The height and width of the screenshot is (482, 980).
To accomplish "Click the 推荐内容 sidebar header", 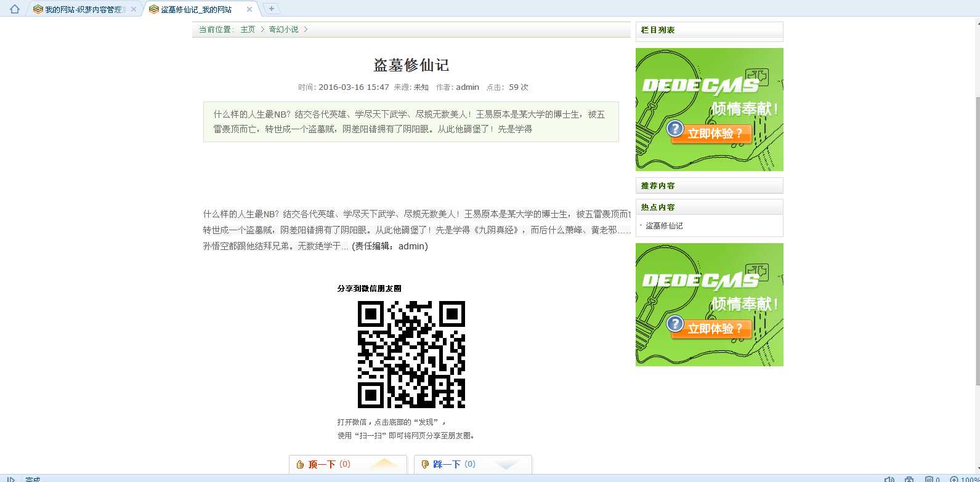I will (x=710, y=186).
